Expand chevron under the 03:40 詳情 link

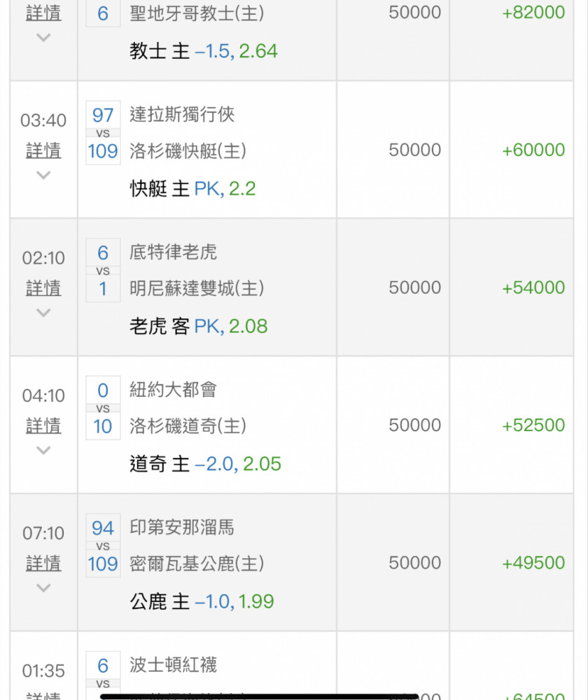[x=43, y=175]
